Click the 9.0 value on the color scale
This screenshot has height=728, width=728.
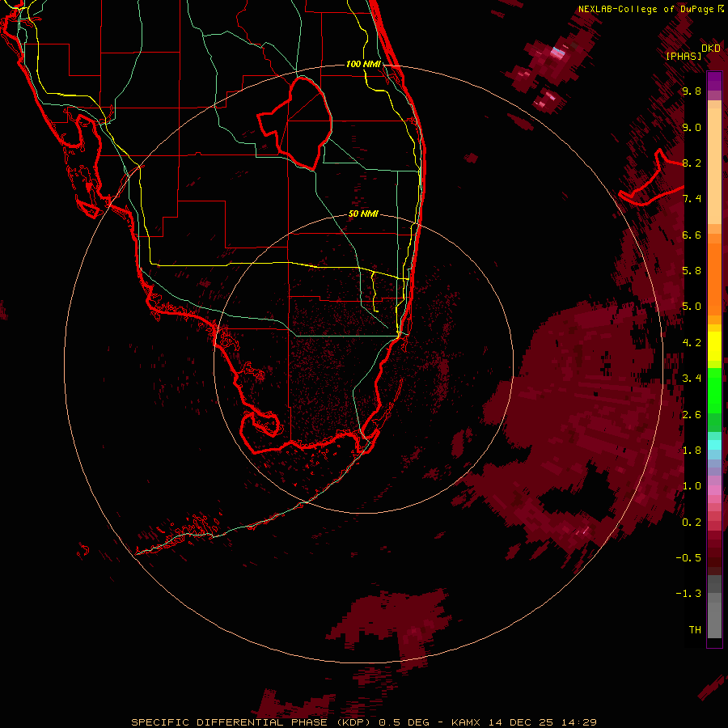click(692, 128)
